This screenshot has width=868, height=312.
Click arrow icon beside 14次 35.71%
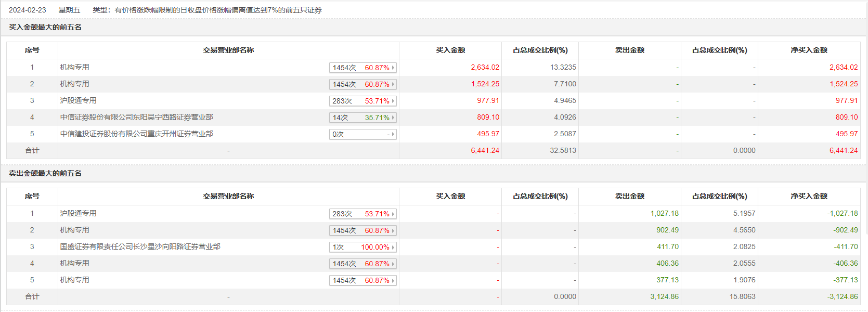pos(393,118)
